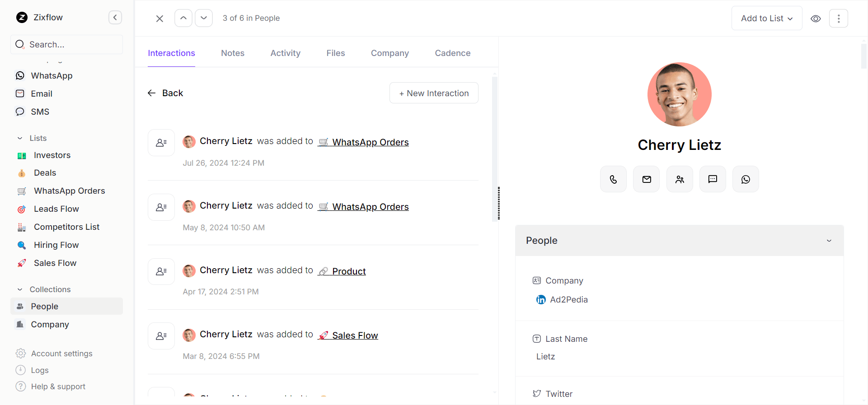This screenshot has width=868, height=405.
Task: Click the interactions list vertical scrollbar
Action: tap(494, 149)
